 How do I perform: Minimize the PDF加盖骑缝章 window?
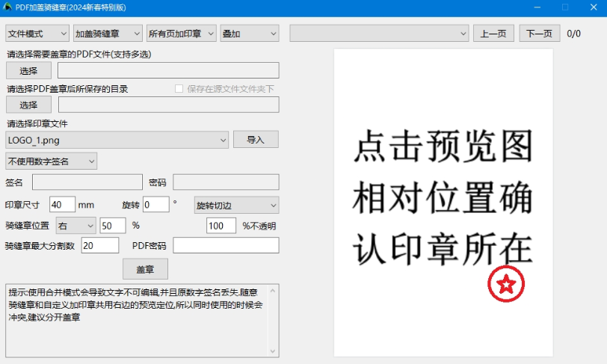537,7
